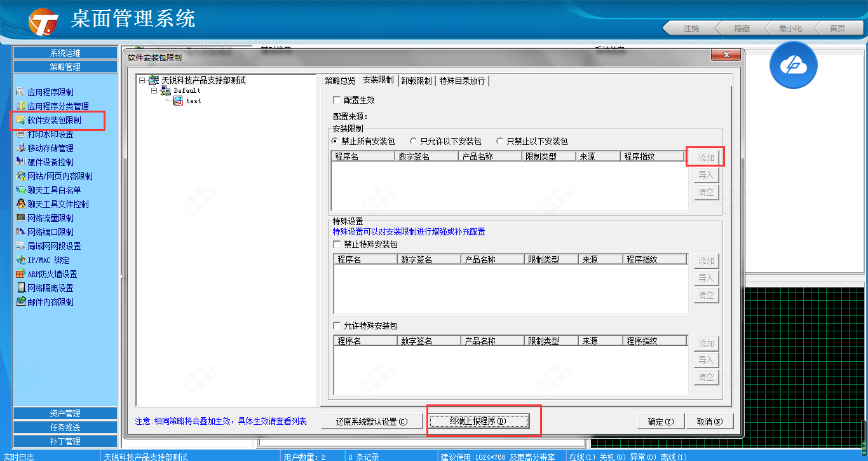Open 应用程序限制 policy icon in sidebar
This screenshot has height=461, width=868.
[21, 92]
